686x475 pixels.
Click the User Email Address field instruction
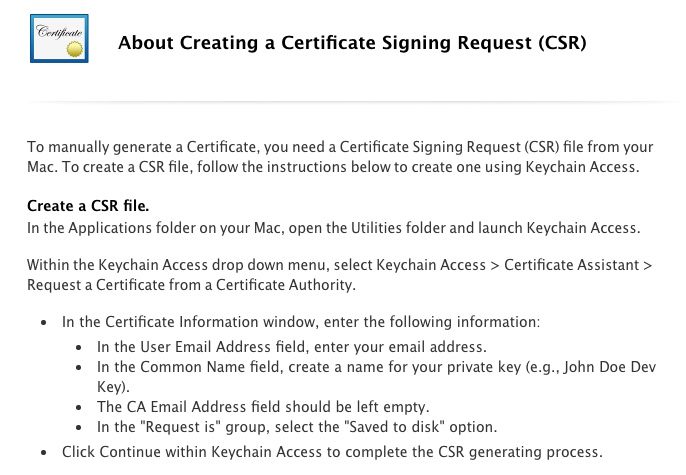(x=291, y=346)
